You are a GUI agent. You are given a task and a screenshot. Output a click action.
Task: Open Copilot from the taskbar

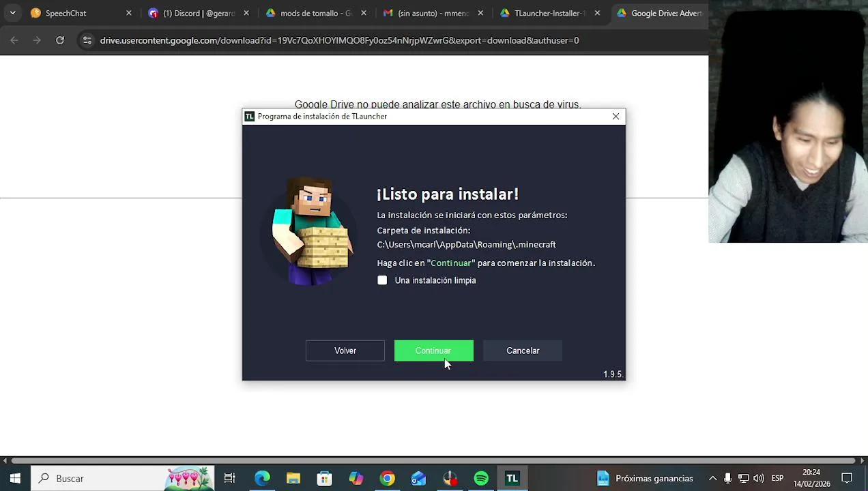coord(356,479)
